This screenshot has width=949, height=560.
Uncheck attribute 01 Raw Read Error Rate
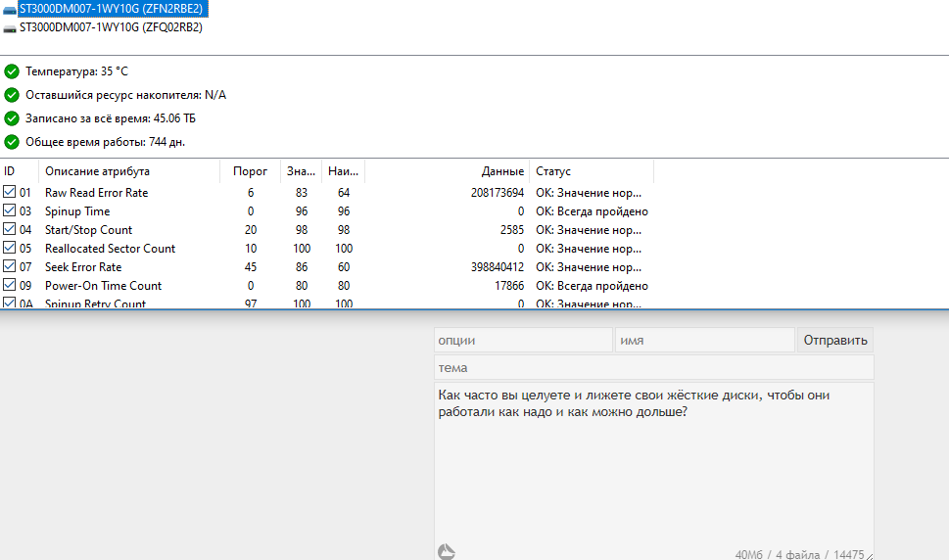coord(9,192)
